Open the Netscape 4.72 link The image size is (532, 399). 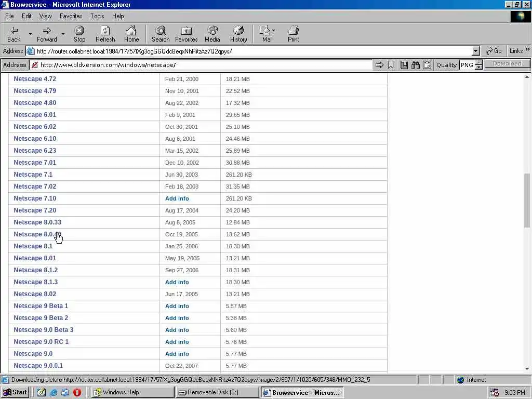tap(35, 79)
